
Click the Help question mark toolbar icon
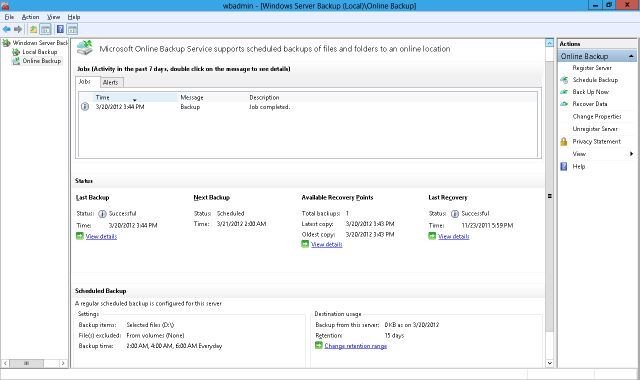tap(60, 29)
